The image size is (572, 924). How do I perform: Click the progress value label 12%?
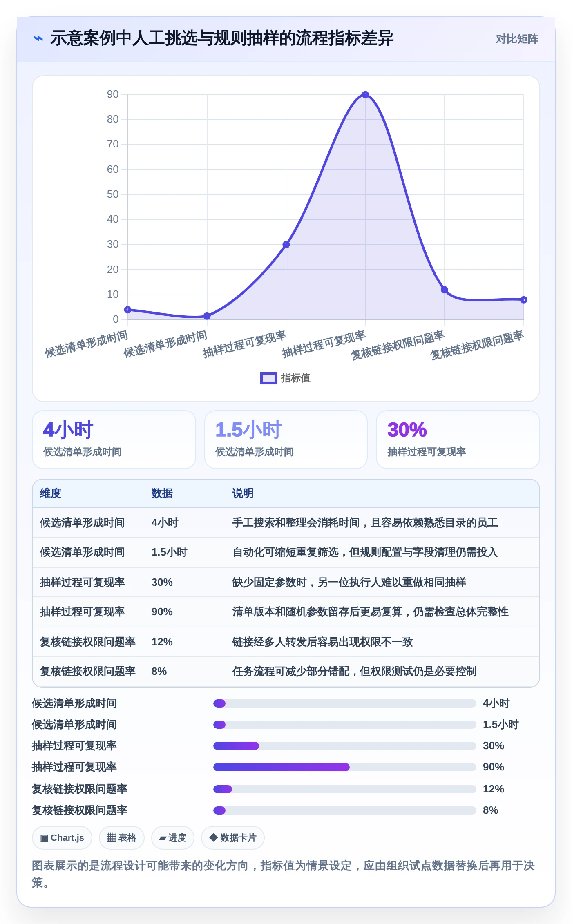(x=494, y=789)
